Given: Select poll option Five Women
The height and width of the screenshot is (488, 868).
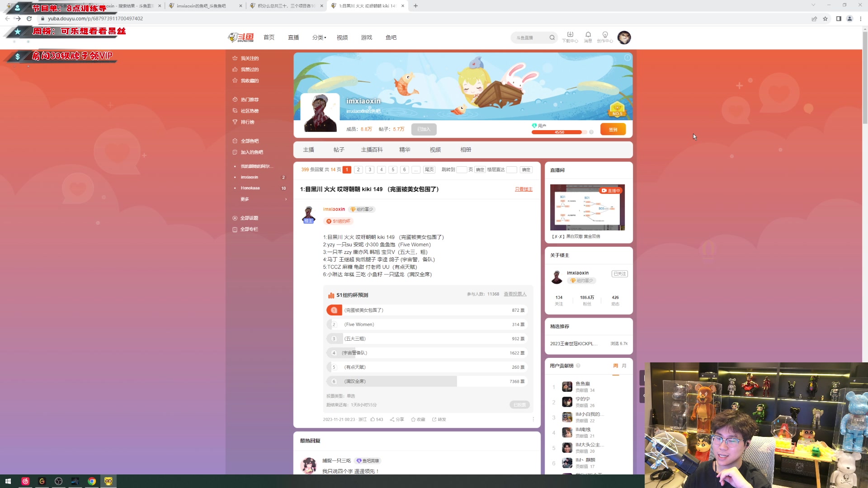Looking at the screenshot, I should (x=391, y=324).
